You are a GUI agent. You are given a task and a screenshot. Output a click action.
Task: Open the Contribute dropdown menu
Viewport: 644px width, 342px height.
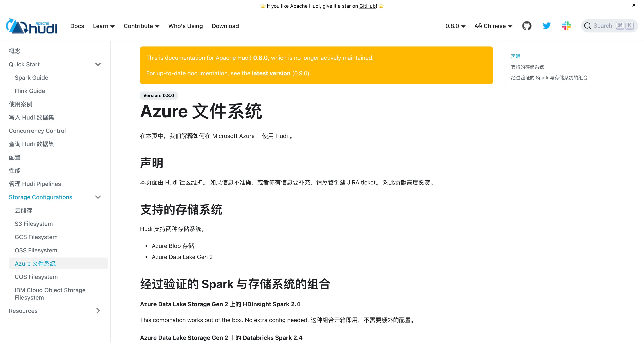(x=141, y=26)
